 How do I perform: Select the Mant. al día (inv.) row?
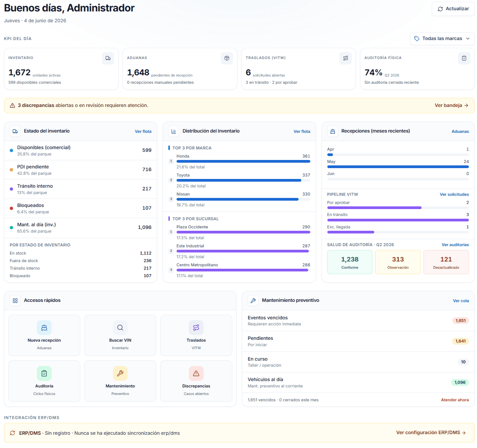81,227
